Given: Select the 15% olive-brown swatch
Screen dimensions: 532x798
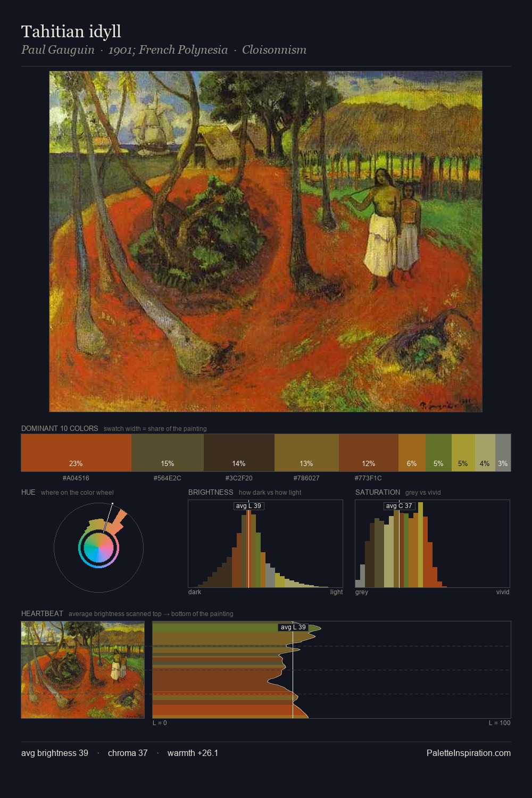Looking at the screenshot, I should [x=168, y=453].
